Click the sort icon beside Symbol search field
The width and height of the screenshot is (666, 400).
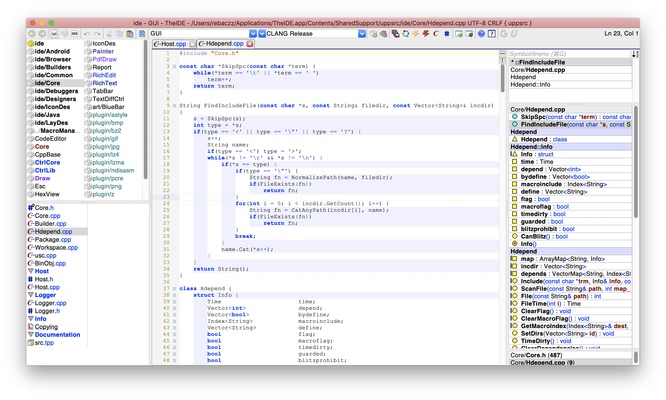[635, 54]
